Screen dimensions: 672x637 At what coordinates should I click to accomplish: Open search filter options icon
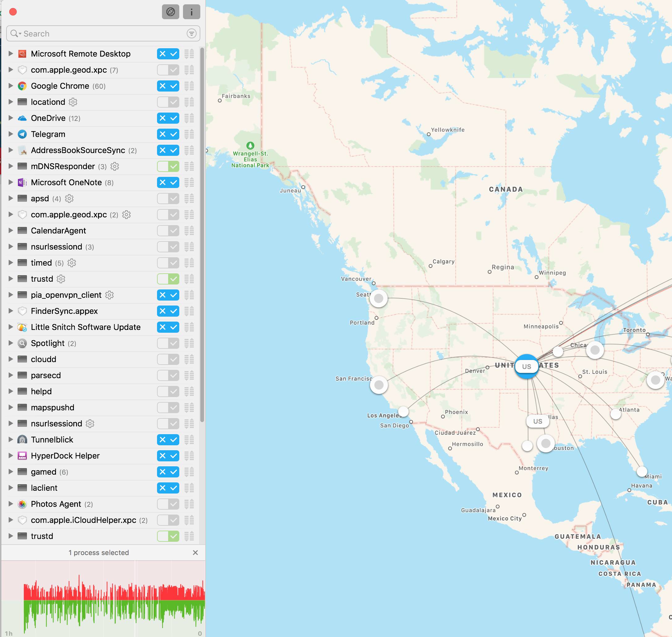[191, 33]
